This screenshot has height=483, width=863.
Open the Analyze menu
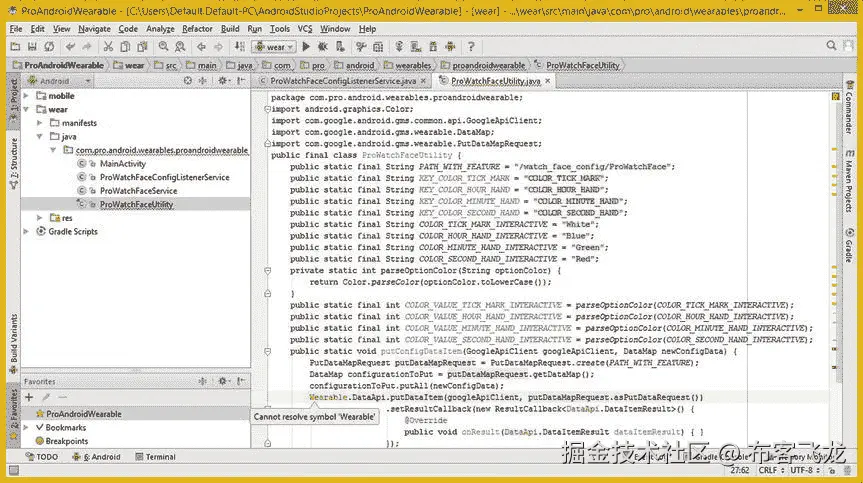(160, 29)
